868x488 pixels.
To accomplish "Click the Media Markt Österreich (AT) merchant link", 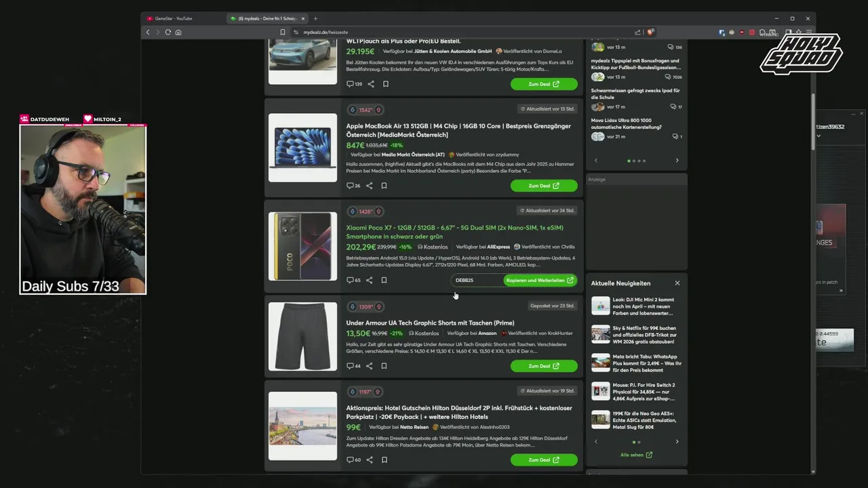I will coord(413,155).
